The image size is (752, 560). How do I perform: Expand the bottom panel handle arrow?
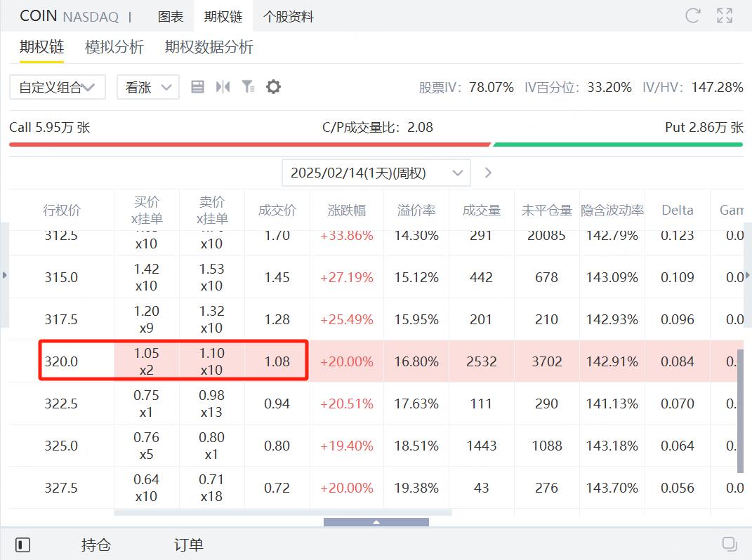click(376, 522)
